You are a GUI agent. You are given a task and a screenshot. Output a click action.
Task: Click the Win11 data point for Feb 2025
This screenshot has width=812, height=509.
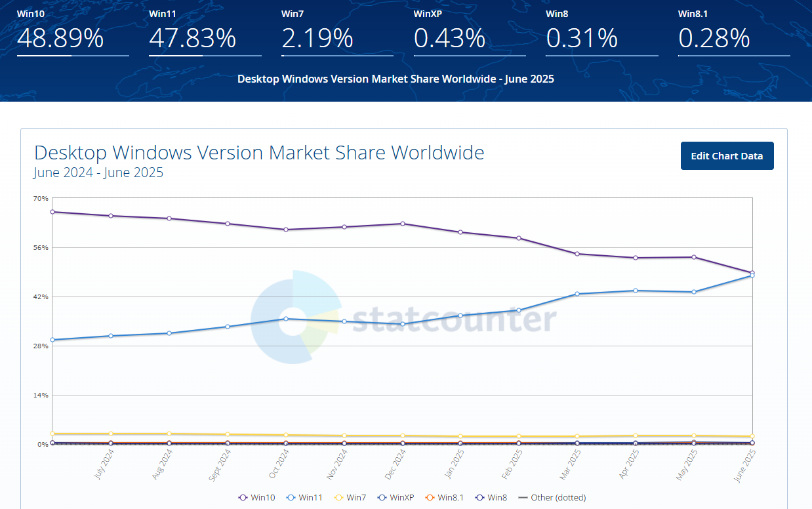pyautogui.click(x=519, y=310)
